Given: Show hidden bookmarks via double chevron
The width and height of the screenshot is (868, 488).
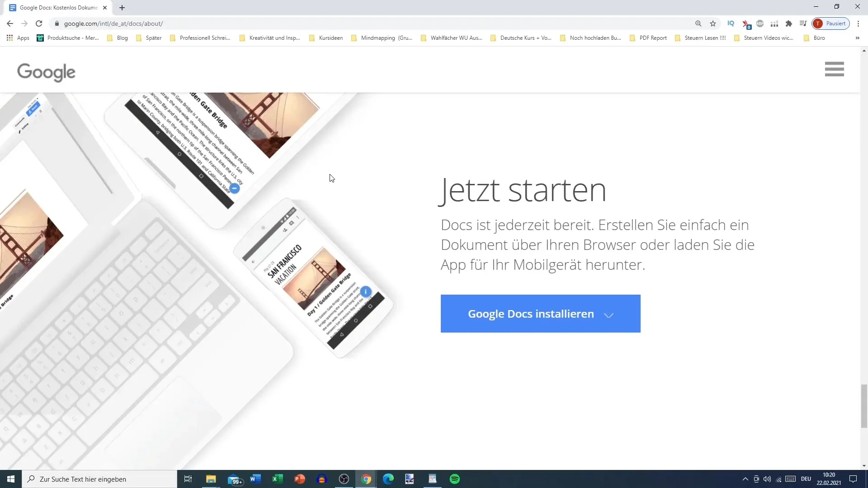Looking at the screenshot, I should [x=858, y=38].
